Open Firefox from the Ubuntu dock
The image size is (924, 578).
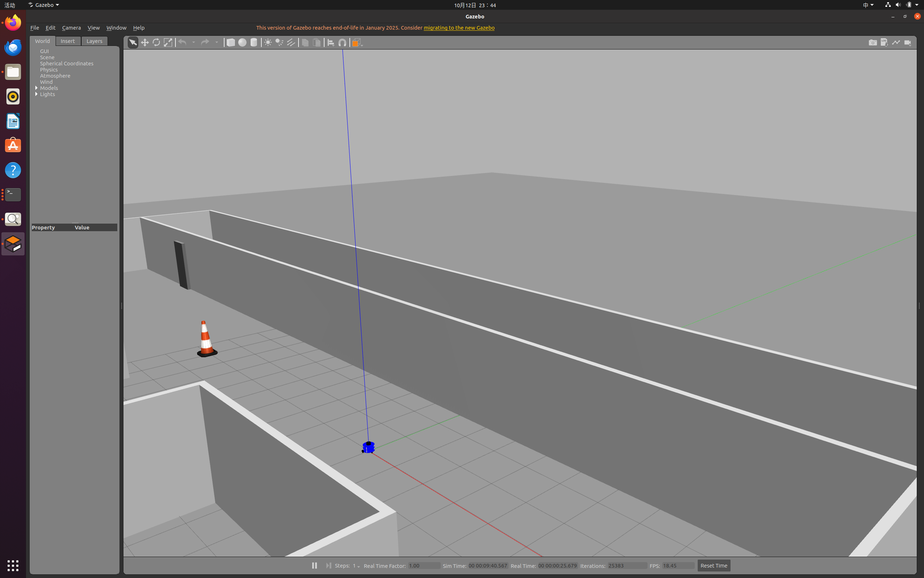(x=13, y=22)
